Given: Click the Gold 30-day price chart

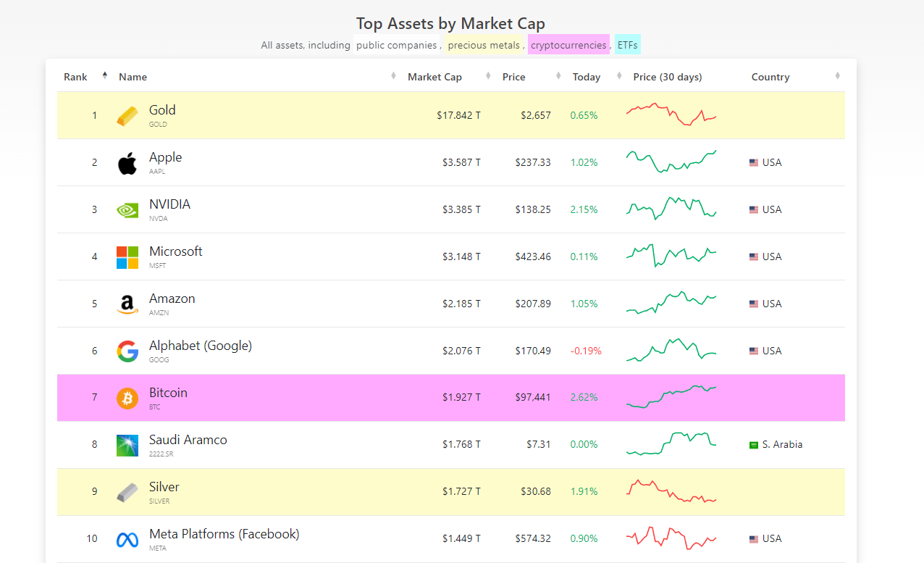Looking at the screenshot, I should (671, 114).
